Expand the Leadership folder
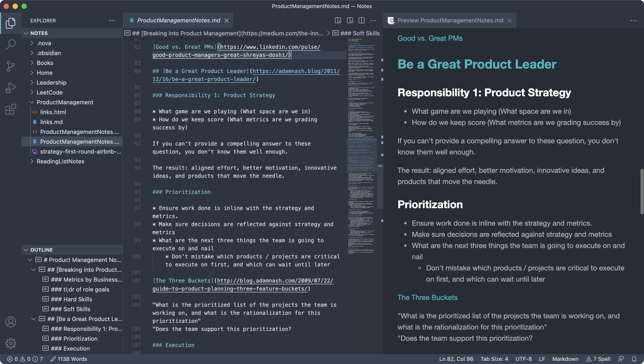Screen dimensions: 644x364 (x=51, y=83)
